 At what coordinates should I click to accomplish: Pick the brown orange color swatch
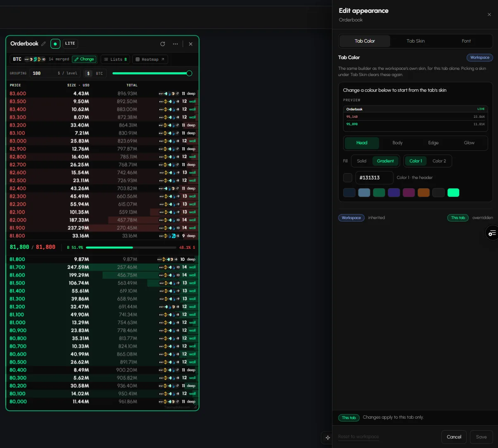424,193
